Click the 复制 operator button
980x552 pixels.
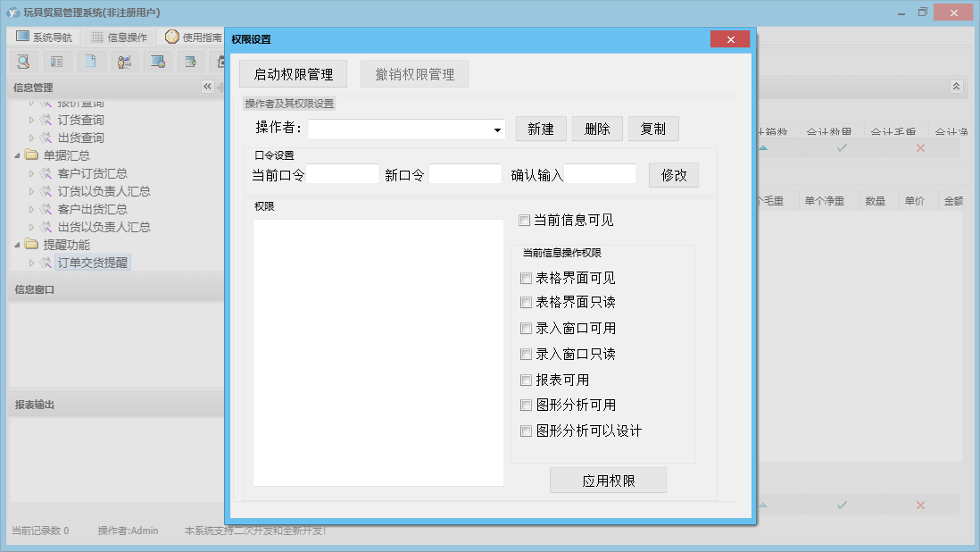click(x=653, y=129)
